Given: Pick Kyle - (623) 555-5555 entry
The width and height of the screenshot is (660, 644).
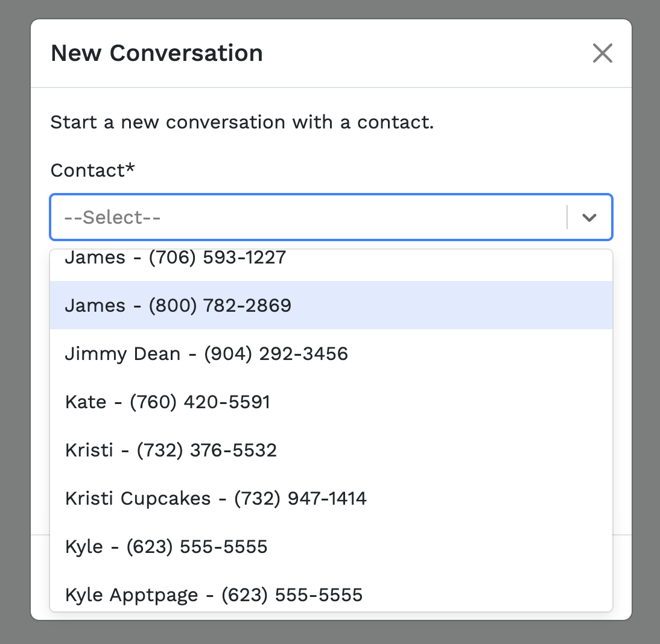Looking at the screenshot, I should click(331, 547).
